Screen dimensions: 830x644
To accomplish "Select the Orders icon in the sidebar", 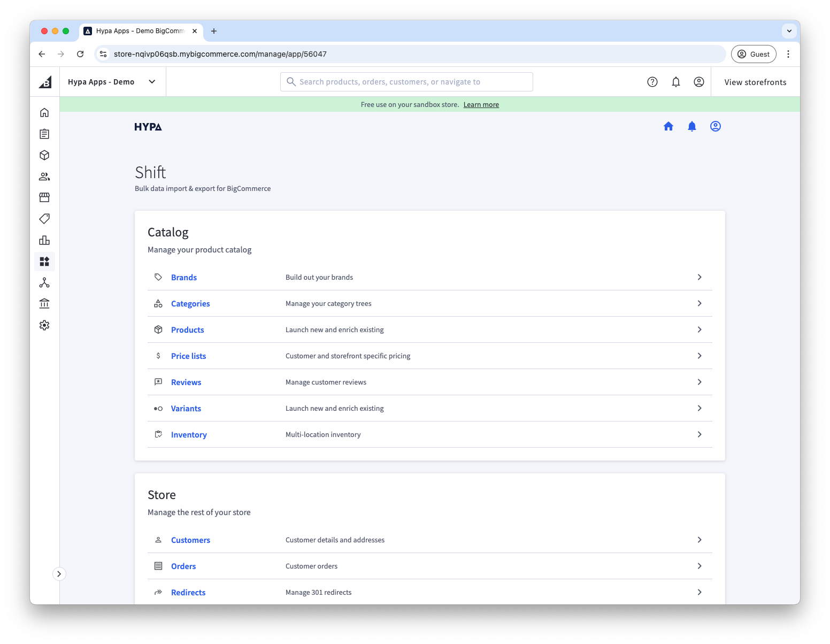I will tap(44, 134).
